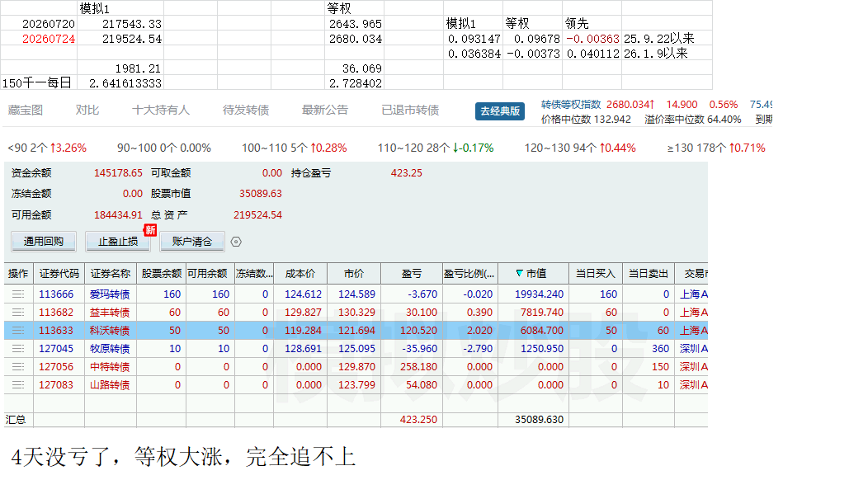This screenshot has height=480, width=868.
Task: Open the row menu icon for 牧原转债
Action: 18,349
